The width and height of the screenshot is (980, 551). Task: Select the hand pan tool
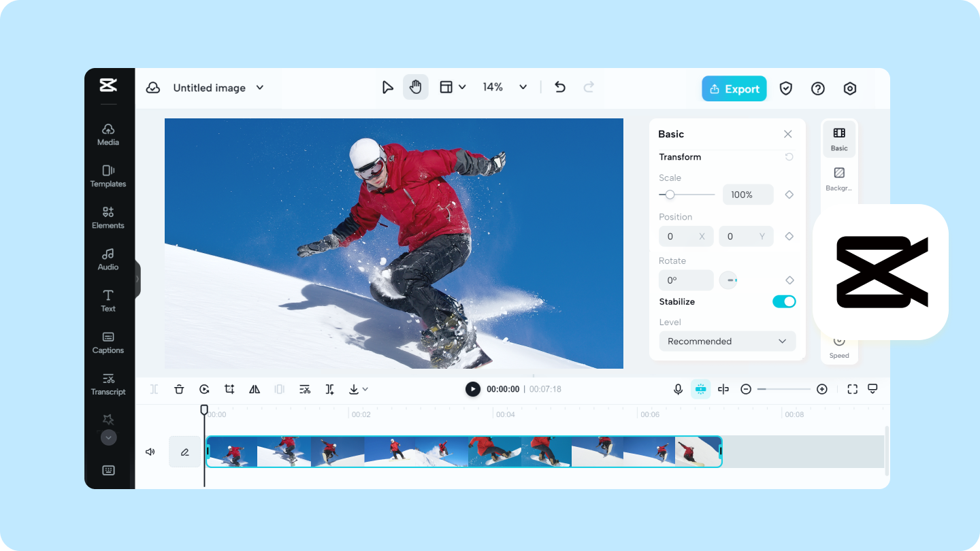416,87
